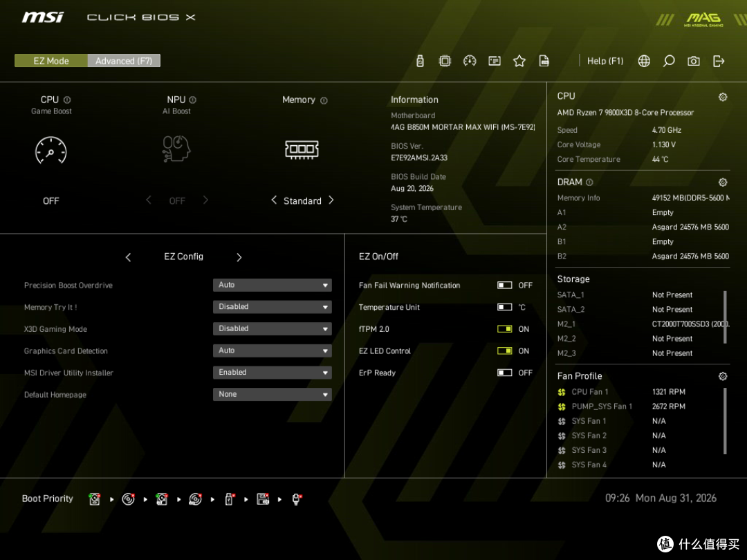Viewport: 747px width, 560px height.
Task: Click the Memory info circle icon
Action: click(x=324, y=100)
